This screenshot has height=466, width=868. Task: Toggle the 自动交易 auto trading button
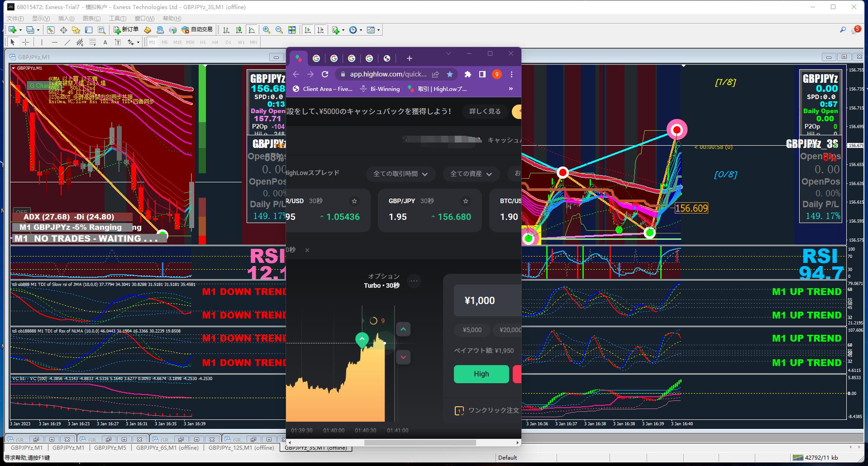pyautogui.click(x=197, y=30)
